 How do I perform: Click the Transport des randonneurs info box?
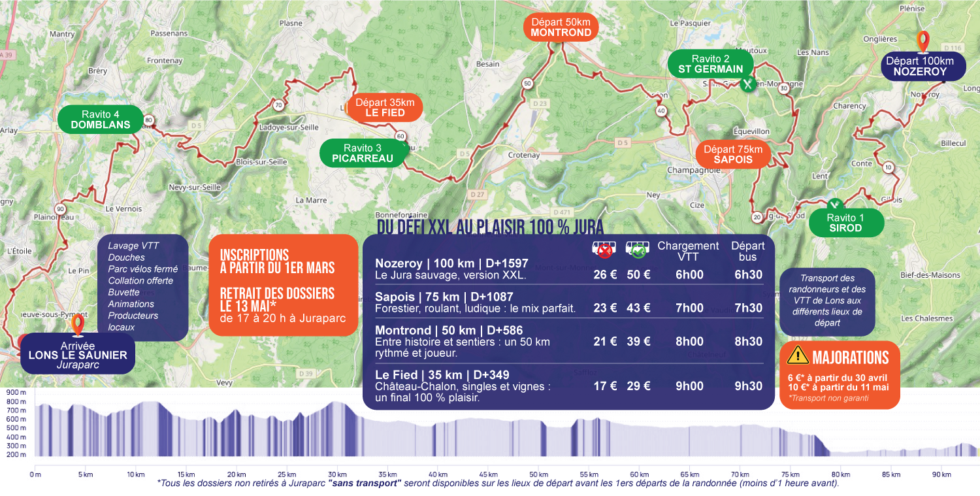tap(826, 301)
